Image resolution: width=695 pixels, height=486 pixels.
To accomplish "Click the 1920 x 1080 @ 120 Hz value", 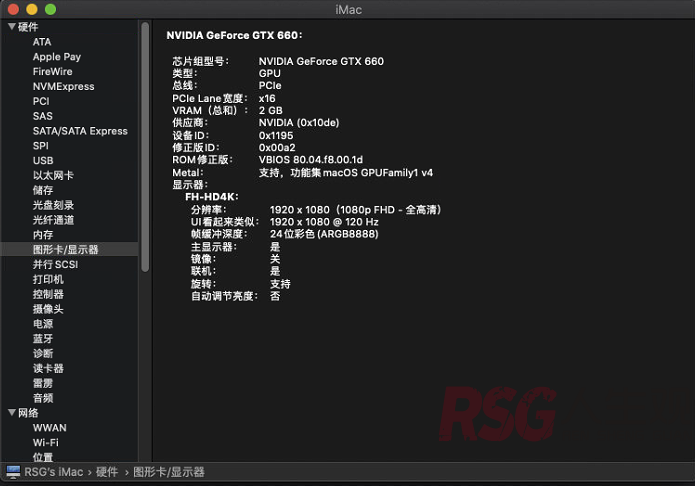I will (x=324, y=222).
